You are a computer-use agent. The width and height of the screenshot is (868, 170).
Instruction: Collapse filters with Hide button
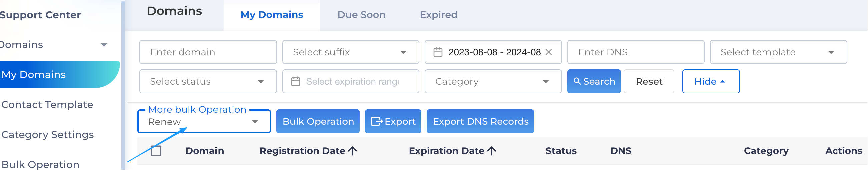(x=711, y=81)
